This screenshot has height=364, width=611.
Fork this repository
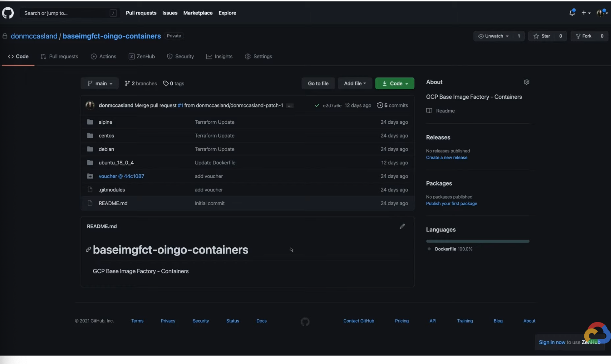coord(584,36)
